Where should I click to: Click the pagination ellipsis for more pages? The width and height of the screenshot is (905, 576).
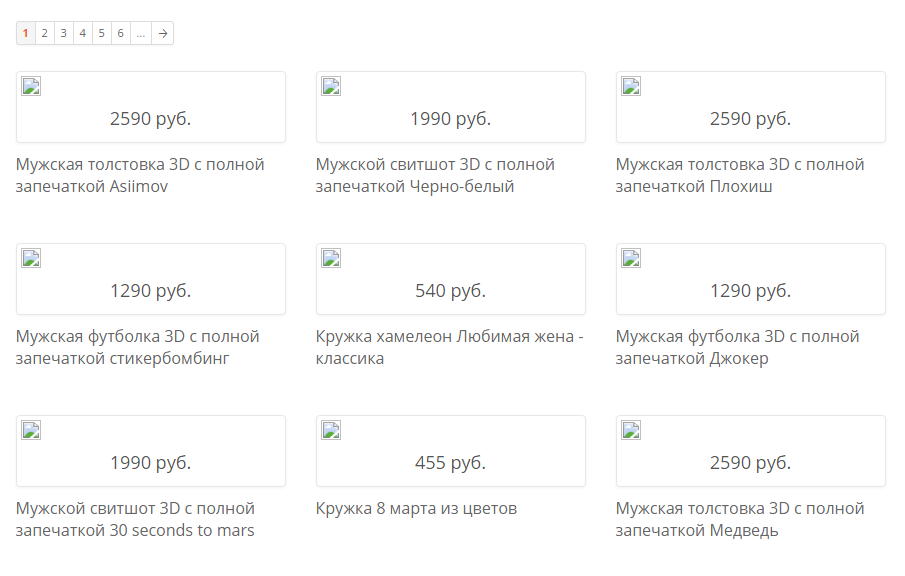pos(141,33)
